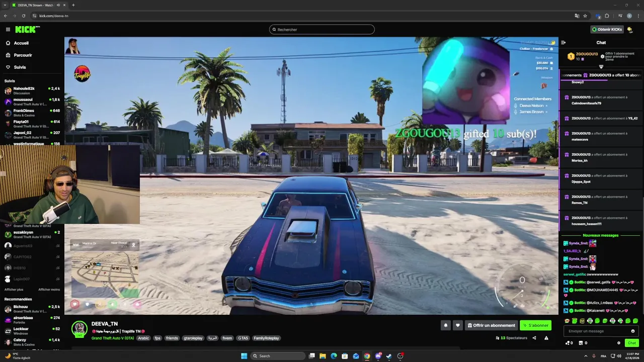Open File Explorer from taskbar

point(323,356)
